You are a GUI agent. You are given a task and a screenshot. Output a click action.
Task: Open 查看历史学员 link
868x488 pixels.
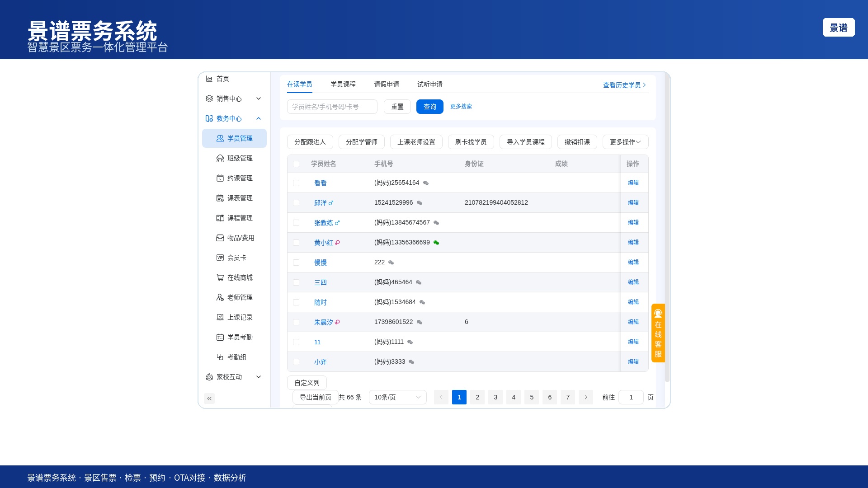624,85
